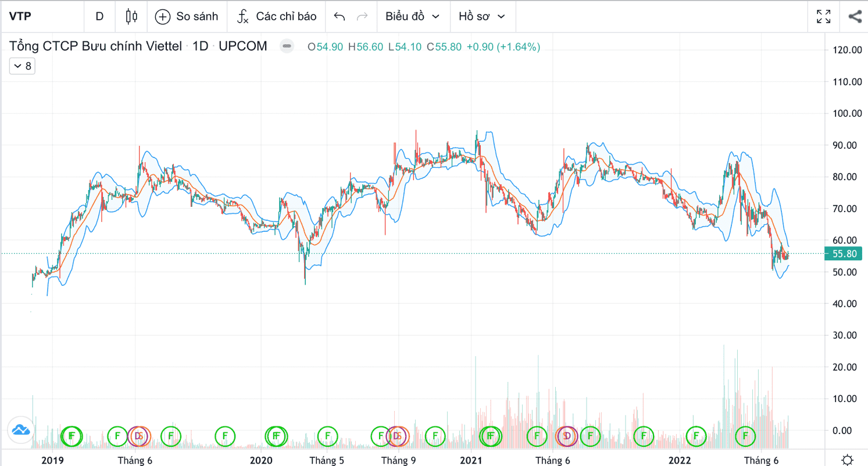Click the 2019 time axis label

pyautogui.click(x=53, y=460)
